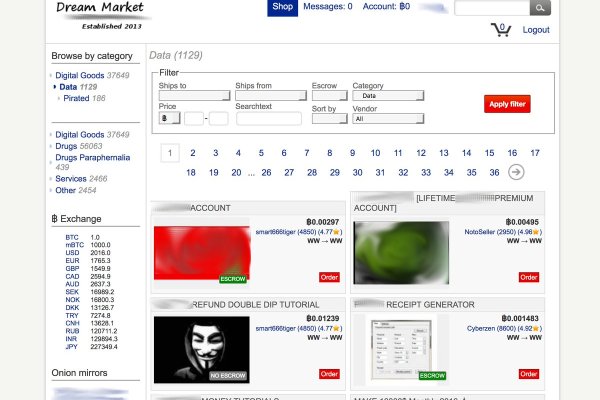Open the Drugs 56063 category
This screenshot has height=400, width=600.
(78, 146)
